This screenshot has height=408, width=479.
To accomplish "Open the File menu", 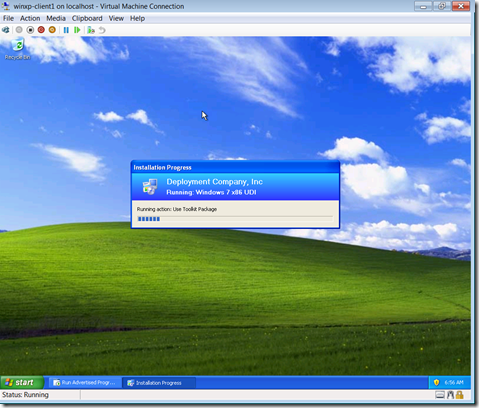I will (8, 18).
